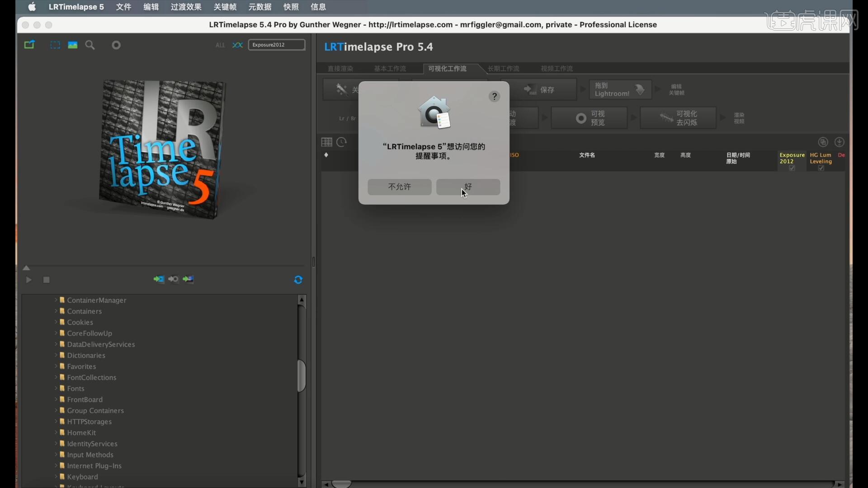This screenshot has height=488, width=868.
Task: Click the question mark help button in dialog
Action: pyautogui.click(x=495, y=96)
